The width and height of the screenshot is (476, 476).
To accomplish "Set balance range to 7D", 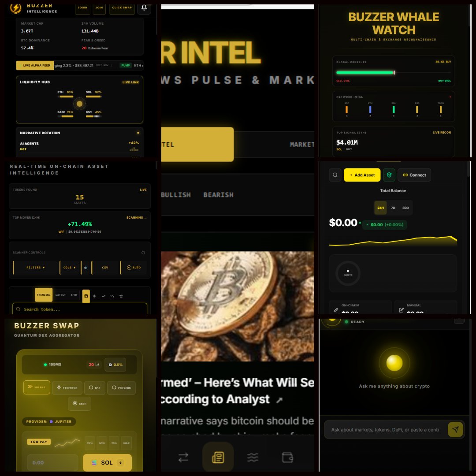I will (393, 208).
